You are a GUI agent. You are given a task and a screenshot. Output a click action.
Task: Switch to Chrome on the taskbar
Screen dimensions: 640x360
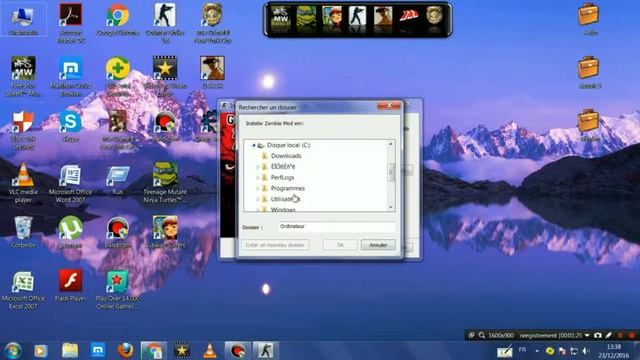[154, 351]
